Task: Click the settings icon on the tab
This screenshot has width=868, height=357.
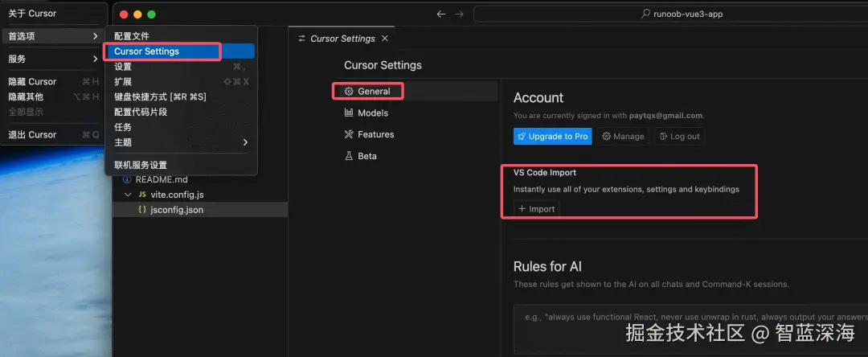Action: tap(301, 39)
